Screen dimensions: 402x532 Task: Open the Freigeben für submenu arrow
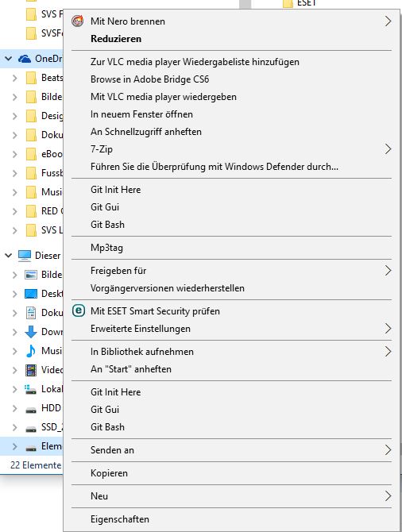tap(388, 271)
